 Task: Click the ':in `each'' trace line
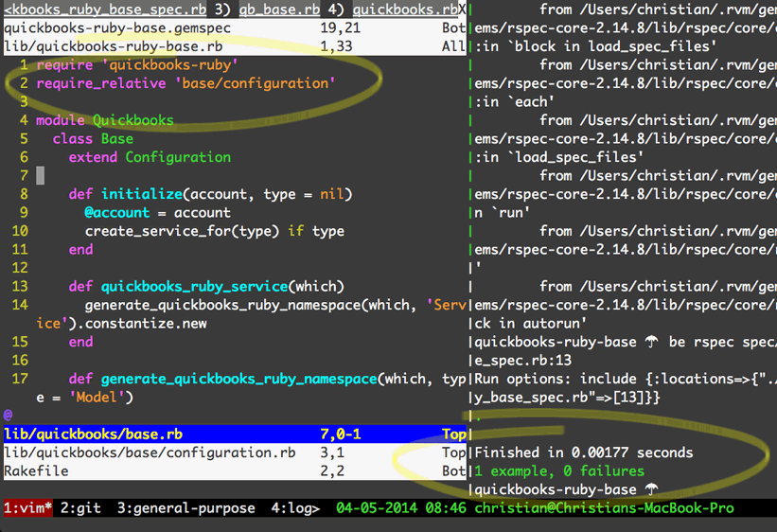click(514, 101)
